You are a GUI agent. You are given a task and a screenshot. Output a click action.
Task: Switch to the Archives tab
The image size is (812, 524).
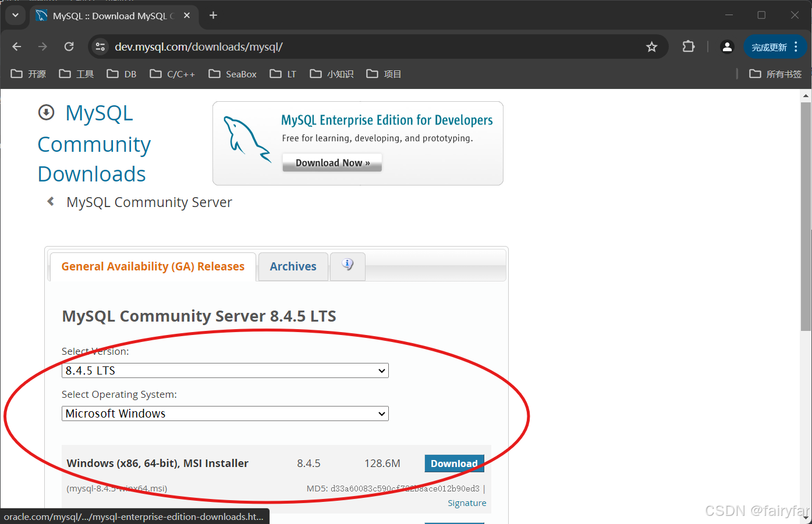tap(293, 266)
